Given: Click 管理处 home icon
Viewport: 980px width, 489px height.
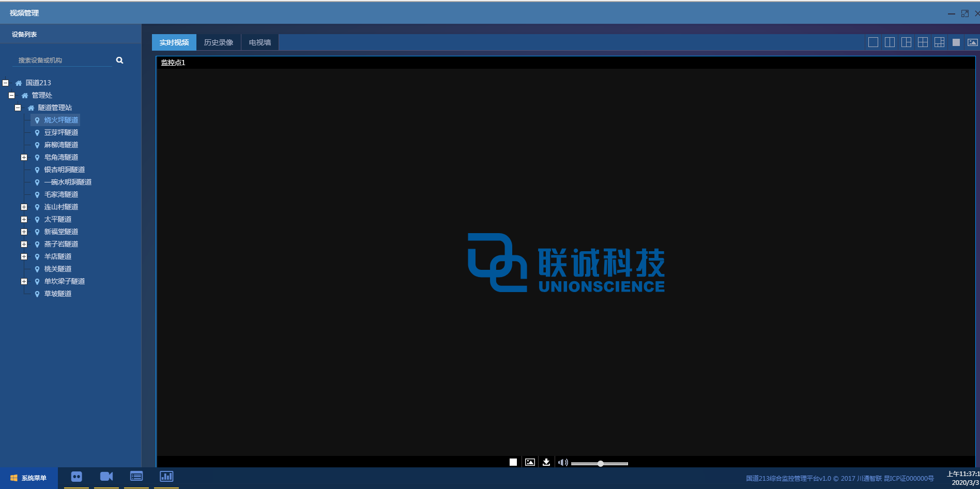Looking at the screenshot, I should (25, 95).
